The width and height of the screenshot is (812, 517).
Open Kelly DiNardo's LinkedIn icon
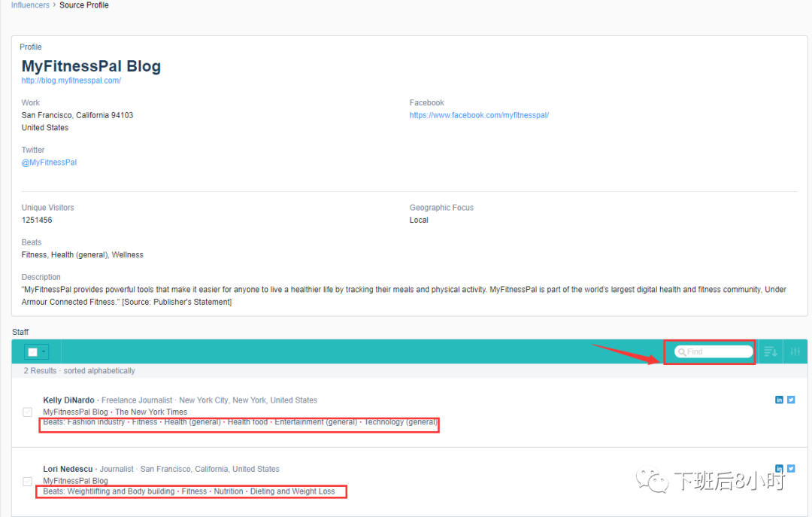pyautogui.click(x=779, y=400)
